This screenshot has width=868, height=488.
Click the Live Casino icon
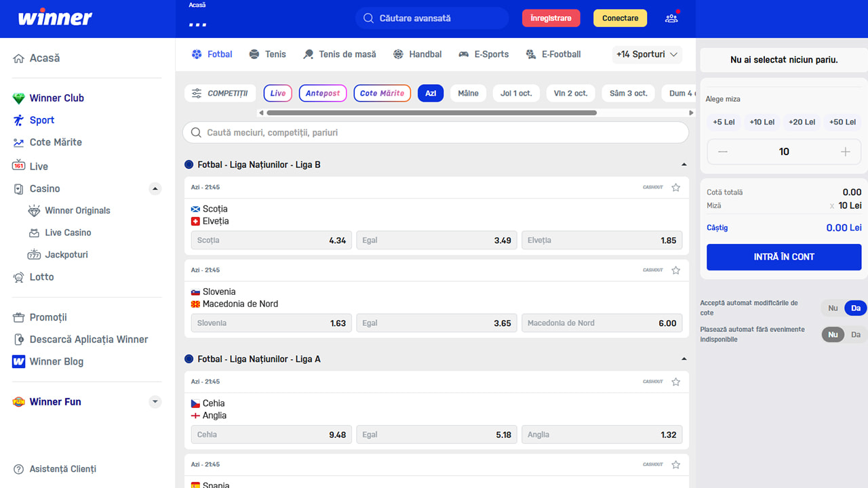(34, 232)
